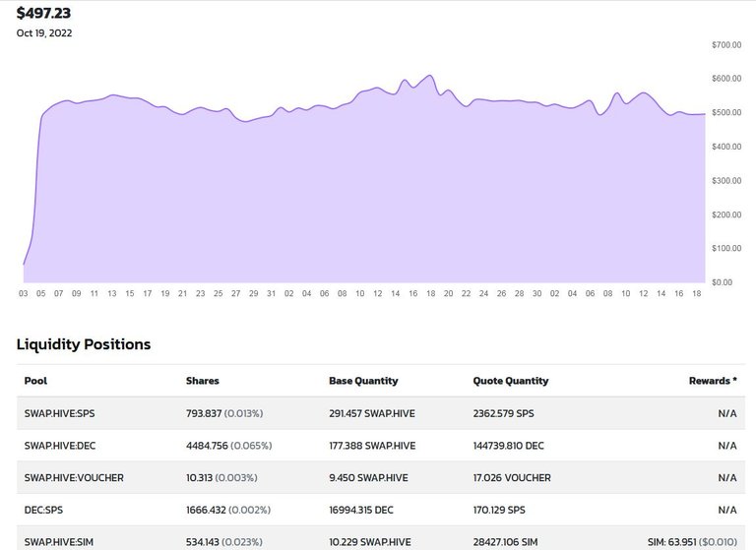The height and width of the screenshot is (550, 756).
Task: Click base quantity 177.388 SWAP.HIVE
Action: click(x=372, y=446)
